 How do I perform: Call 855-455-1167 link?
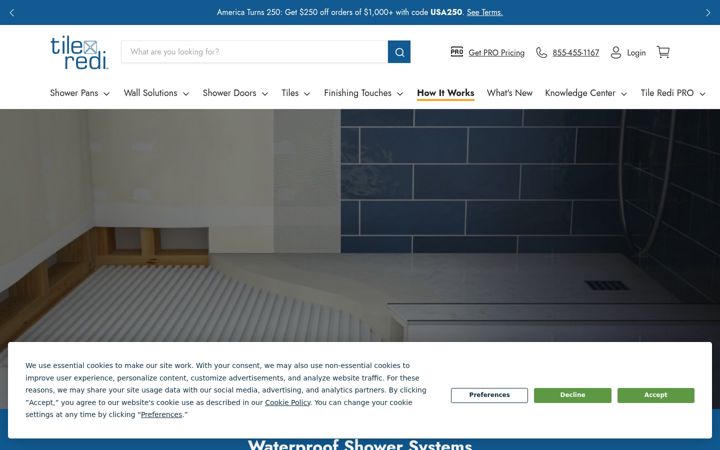pos(576,53)
